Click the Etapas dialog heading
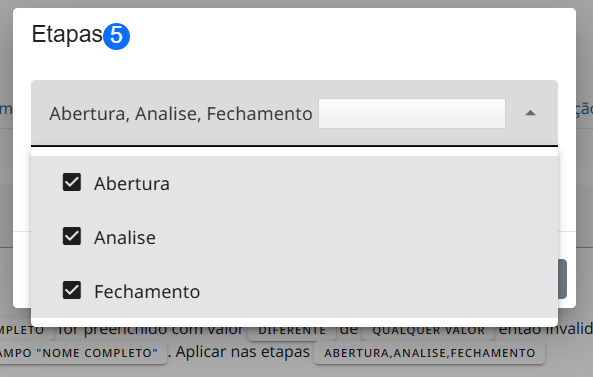This screenshot has width=593, height=377. pos(67,35)
